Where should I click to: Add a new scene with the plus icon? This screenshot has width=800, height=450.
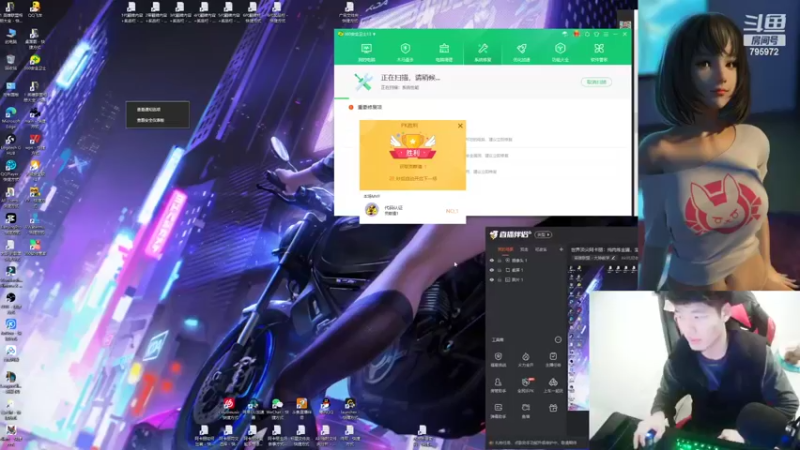point(561,249)
